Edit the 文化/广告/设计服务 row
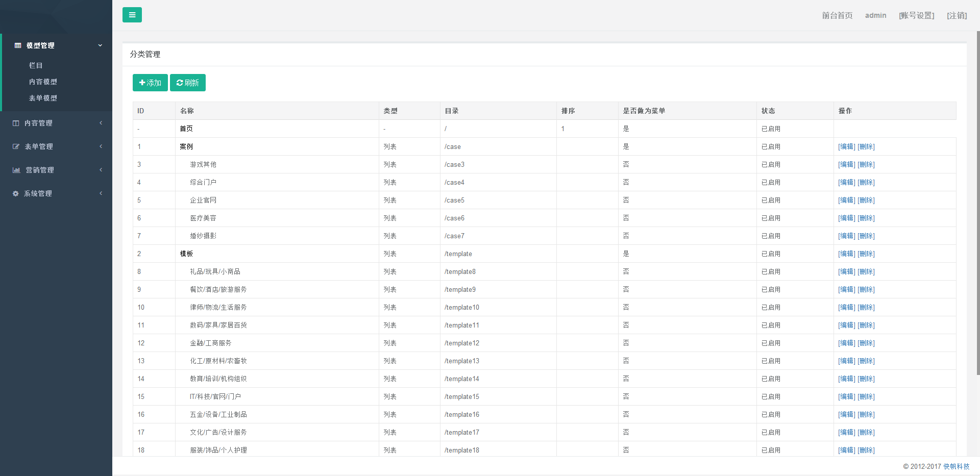Viewport: 980px width, 476px height. point(846,432)
